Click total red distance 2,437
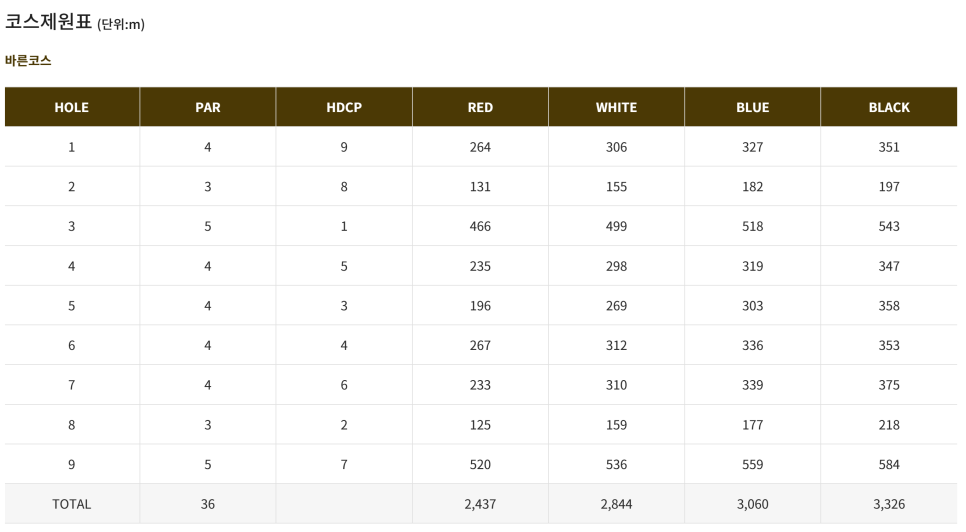Viewport: 966px width, 532px height. click(480, 504)
